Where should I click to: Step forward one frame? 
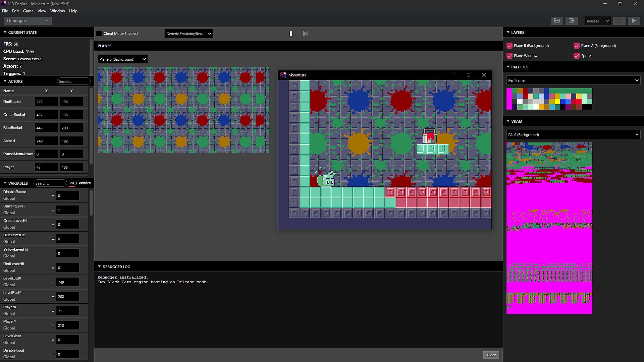(x=306, y=34)
